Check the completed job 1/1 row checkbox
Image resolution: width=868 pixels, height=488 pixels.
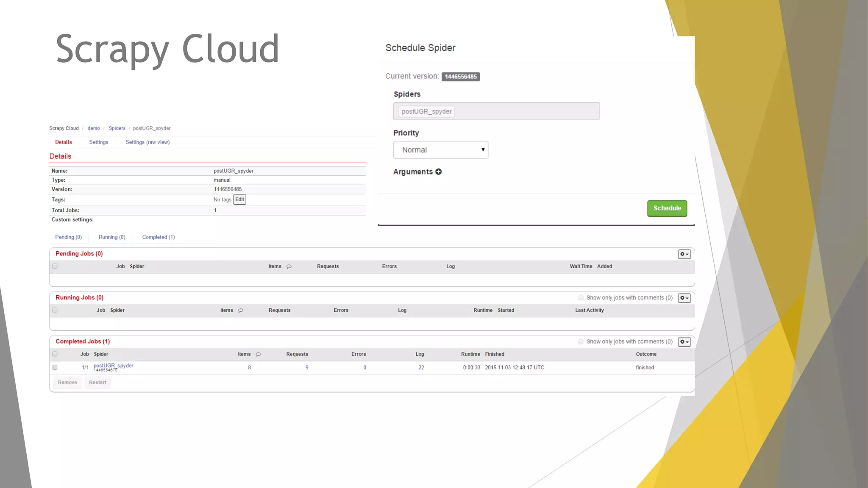[x=55, y=367]
